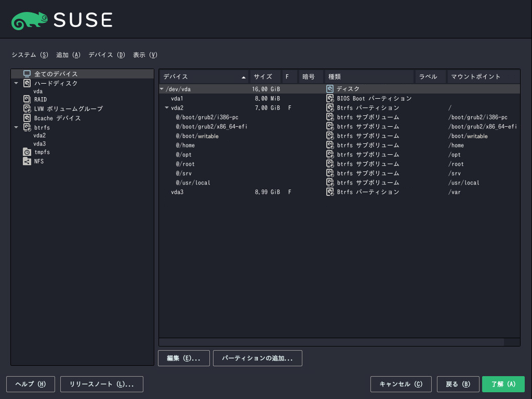Collapse the vda2 partition row
The width and height of the screenshot is (532, 399).
coord(167,108)
